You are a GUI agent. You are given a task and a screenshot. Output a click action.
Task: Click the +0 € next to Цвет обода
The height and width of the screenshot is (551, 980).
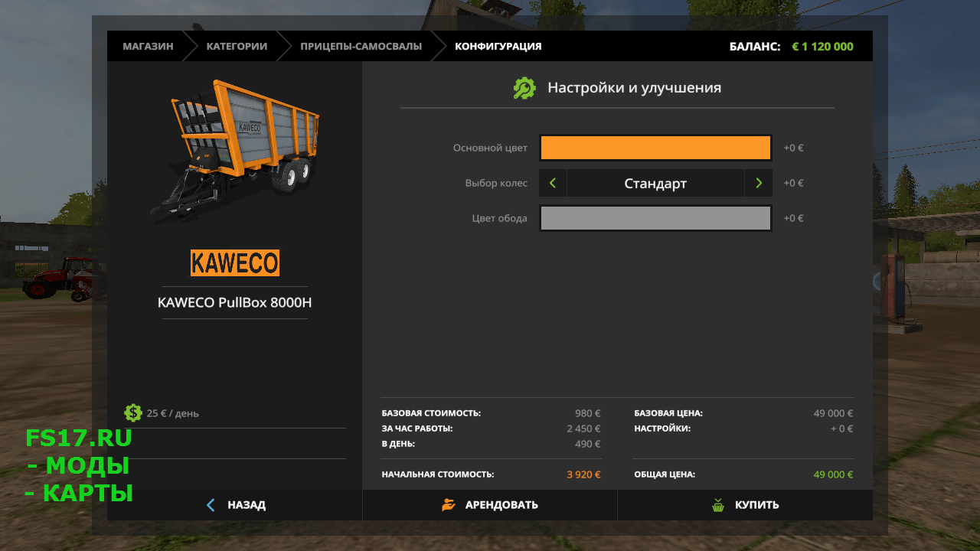[793, 218]
